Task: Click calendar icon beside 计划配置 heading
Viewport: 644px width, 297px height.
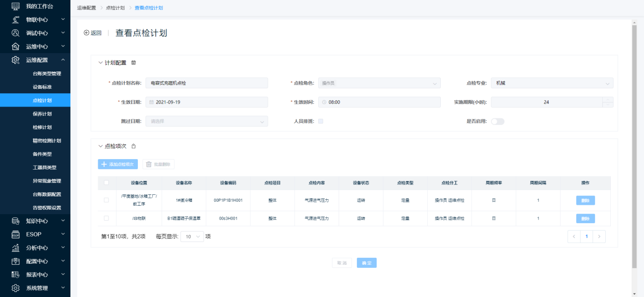Action: pos(133,62)
